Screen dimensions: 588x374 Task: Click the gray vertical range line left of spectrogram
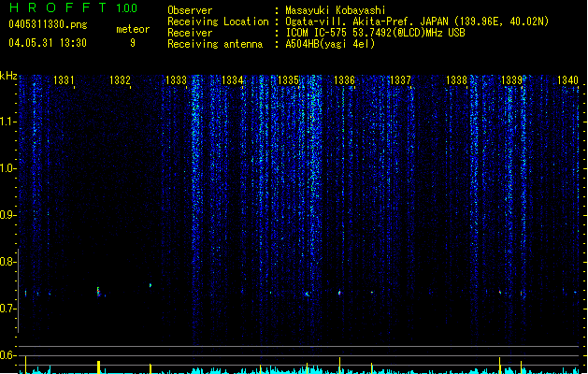tap(18, 291)
